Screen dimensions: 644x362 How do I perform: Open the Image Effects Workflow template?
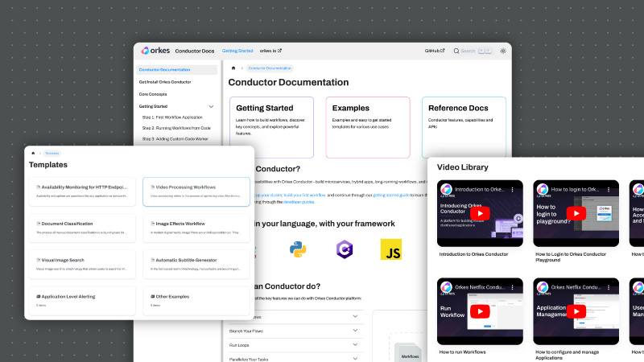coord(196,228)
